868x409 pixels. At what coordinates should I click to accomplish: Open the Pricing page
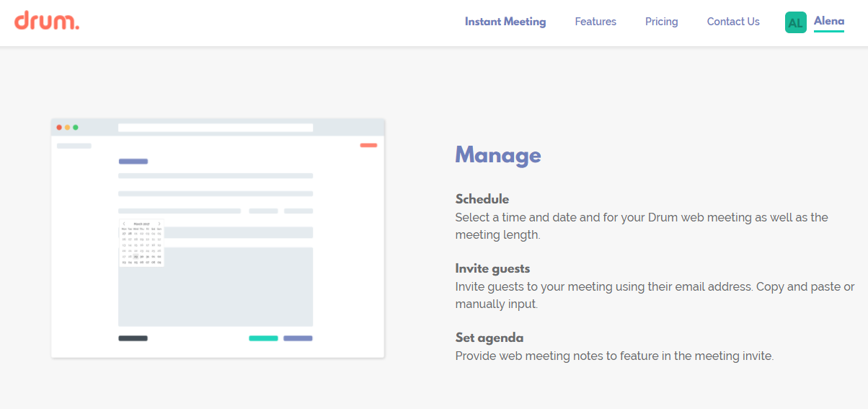coord(662,22)
